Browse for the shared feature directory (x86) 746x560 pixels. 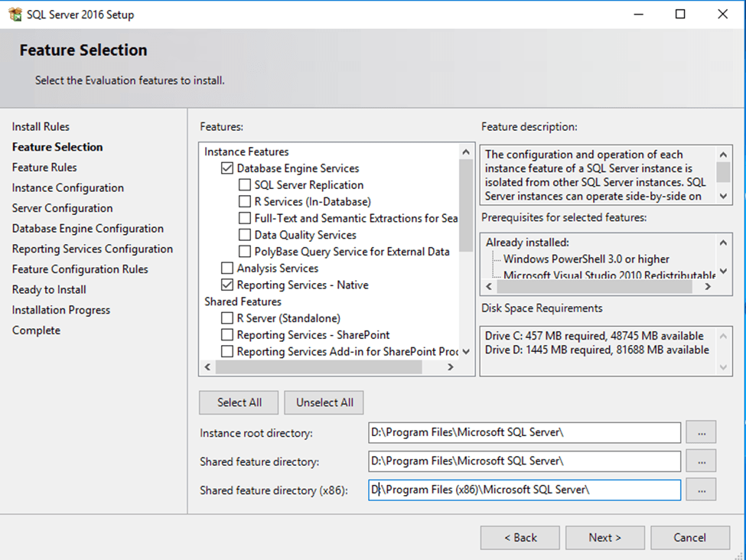[701, 490]
